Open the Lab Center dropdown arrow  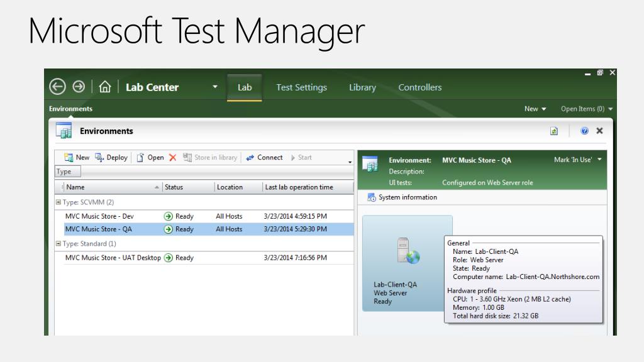coord(215,87)
